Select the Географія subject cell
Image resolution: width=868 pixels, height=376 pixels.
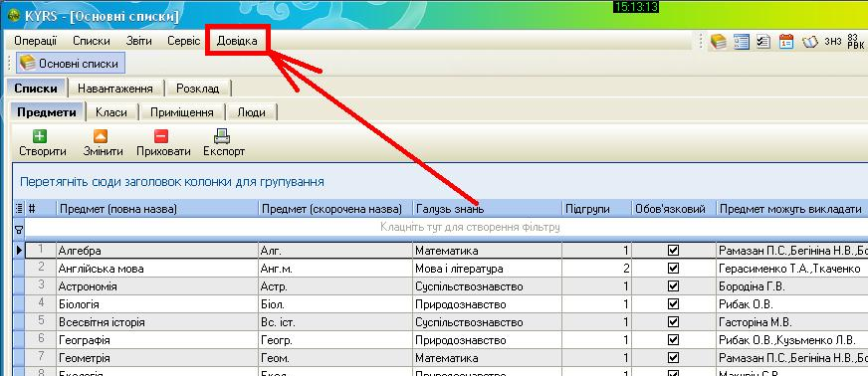(157, 339)
